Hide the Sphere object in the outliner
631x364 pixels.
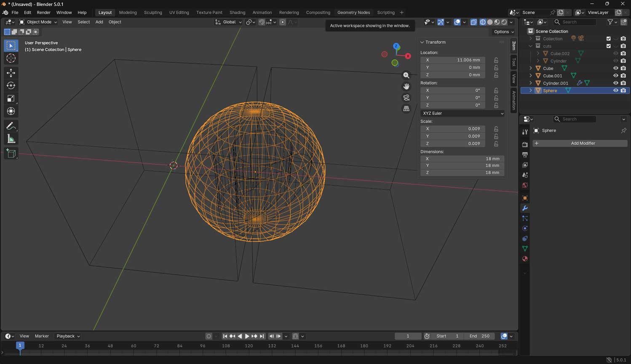coord(615,91)
